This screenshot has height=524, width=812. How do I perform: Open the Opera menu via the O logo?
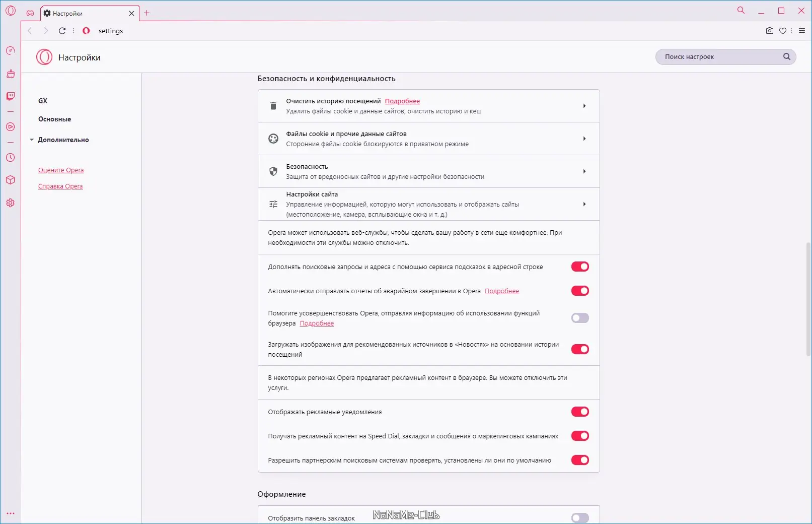point(11,11)
